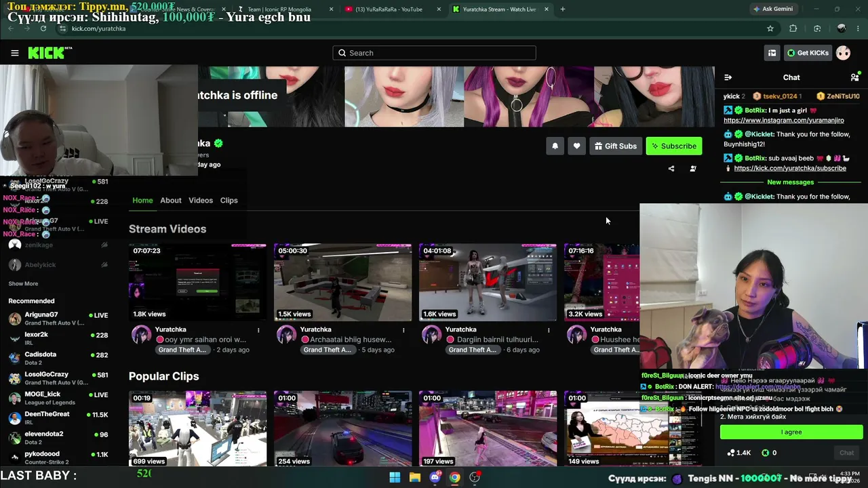Play the 00:19 popular clip
This screenshot has width=868, height=488.
pos(197,428)
